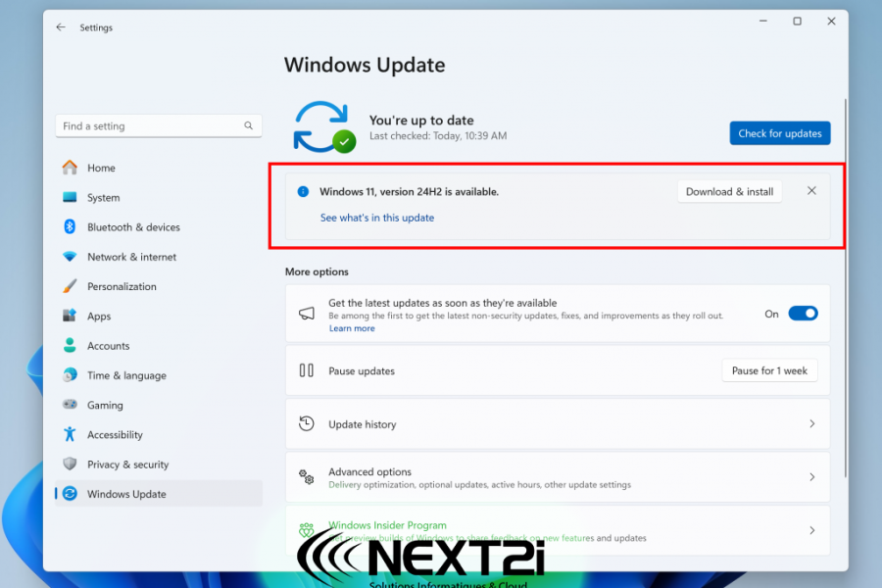Open Advanced options chevron
Screen dimensions: 882x588
(811, 477)
